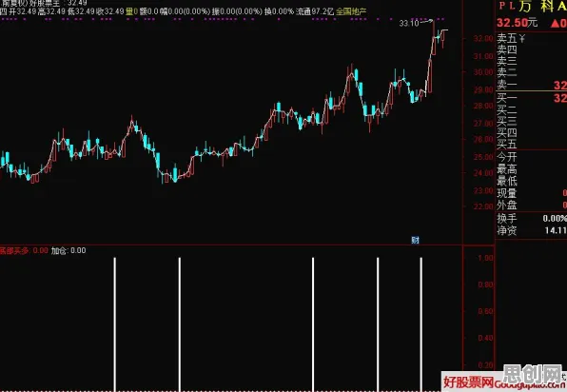Image resolution: width=567 pixels, height=392 pixels.
Task: Click the 28.00 price axis label
Action: tap(483, 106)
